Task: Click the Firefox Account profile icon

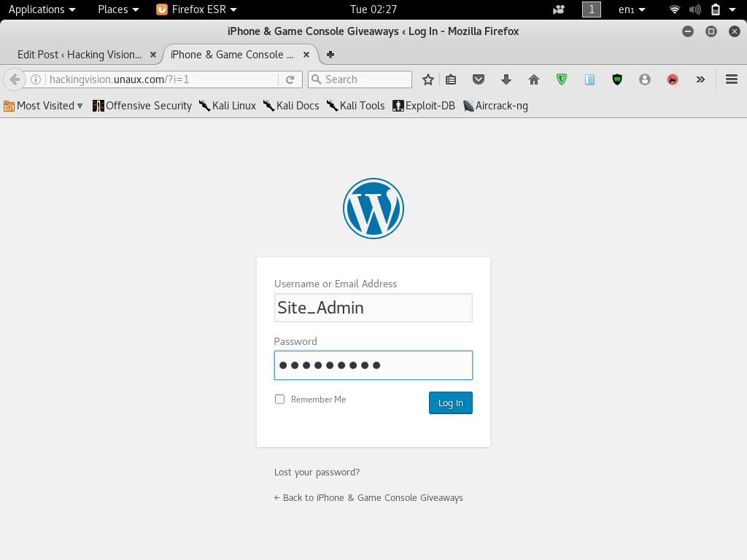Action: 644,79
